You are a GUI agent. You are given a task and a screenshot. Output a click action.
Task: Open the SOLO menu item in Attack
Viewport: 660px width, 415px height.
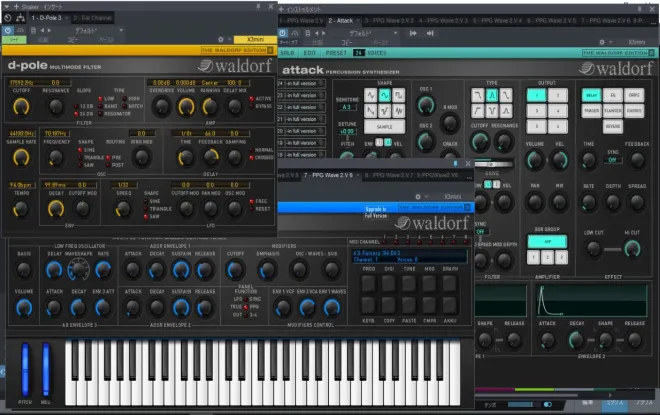click(287, 53)
